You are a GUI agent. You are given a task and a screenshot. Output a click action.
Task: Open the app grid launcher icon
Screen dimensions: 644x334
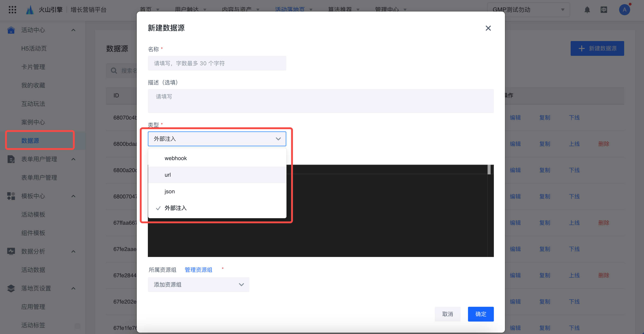12,10
